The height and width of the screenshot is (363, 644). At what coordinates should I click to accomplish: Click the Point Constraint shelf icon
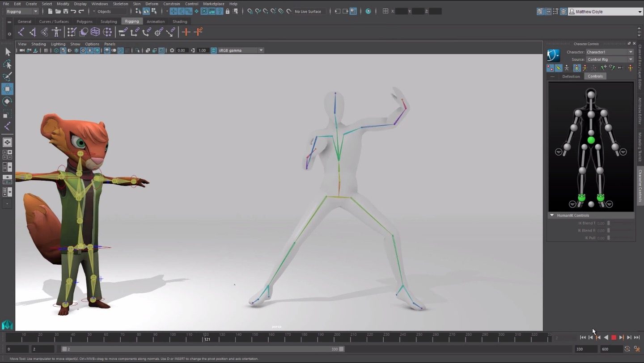[135, 32]
